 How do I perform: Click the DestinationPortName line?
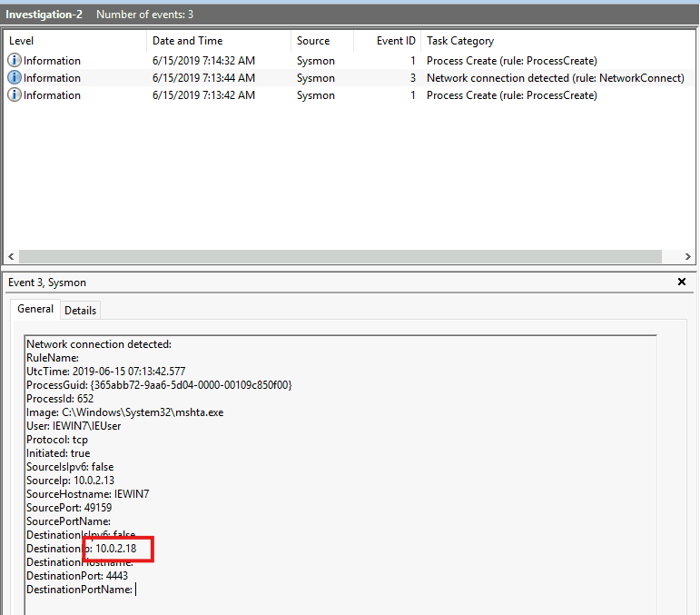click(x=80, y=589)
